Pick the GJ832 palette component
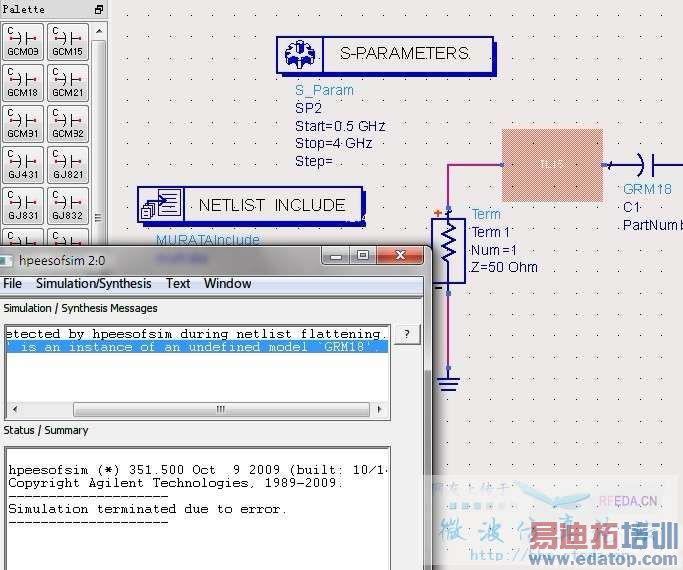The image size is (683, 570). click(x=68, y=206)
